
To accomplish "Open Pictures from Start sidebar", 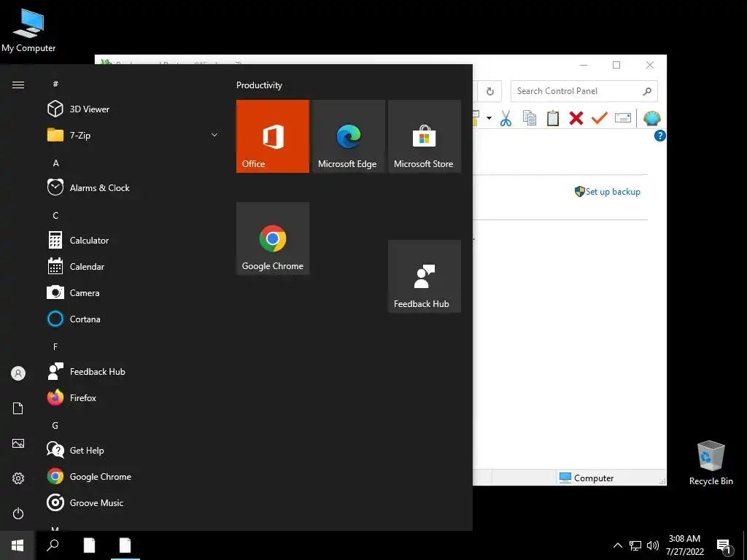I will pyautogui.click(x=18, y=443).
